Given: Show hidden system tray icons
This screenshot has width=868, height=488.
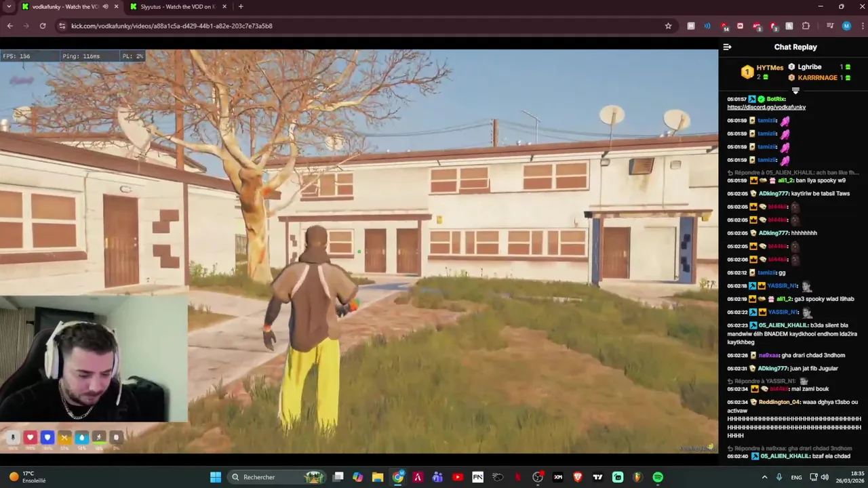Looking at the screenshot, I should (x=764, y=477).
